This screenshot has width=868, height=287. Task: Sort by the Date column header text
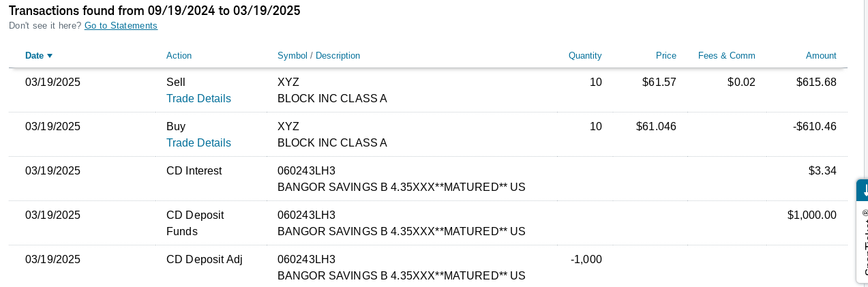click(34, 56)
